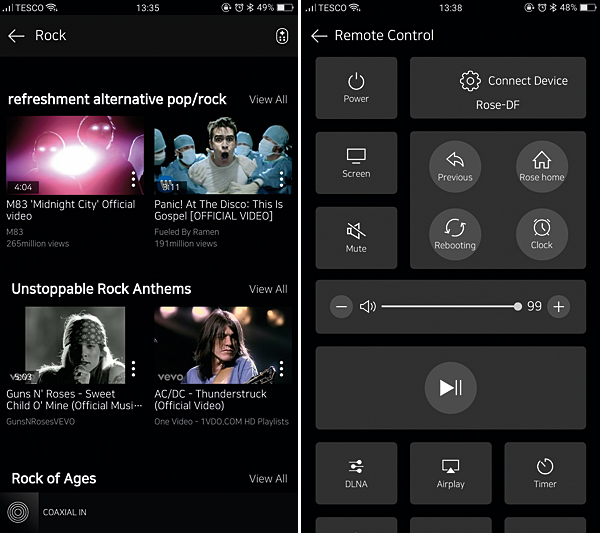Screen dimensions: 600x533
Task: Open more options for Guns N' Roses video
Action: coord(133,368)
